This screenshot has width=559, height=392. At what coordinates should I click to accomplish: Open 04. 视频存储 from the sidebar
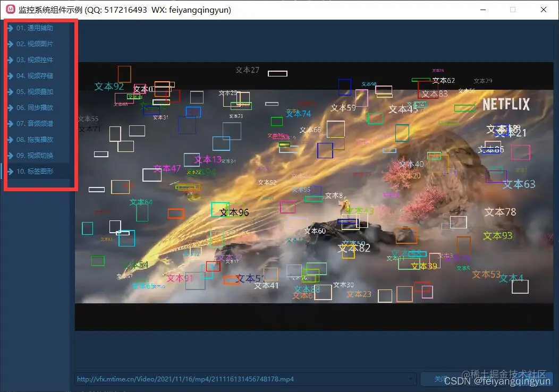[x=35, y=76]
